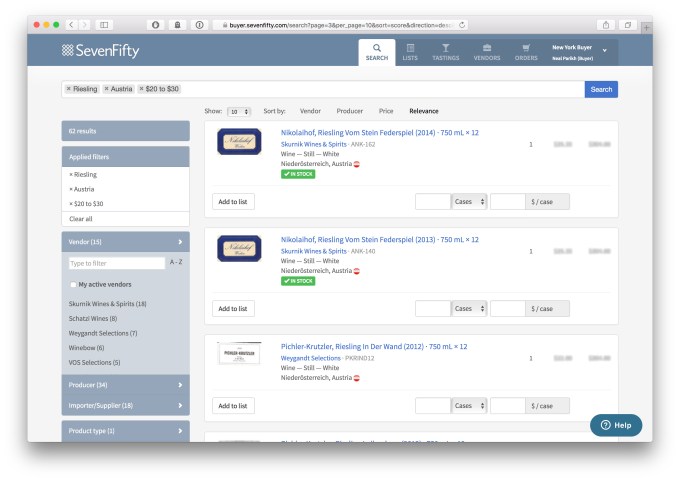Toggle the Safari sidebar
The width and height of the screenshot is (680, 481).
coord(104,25)
